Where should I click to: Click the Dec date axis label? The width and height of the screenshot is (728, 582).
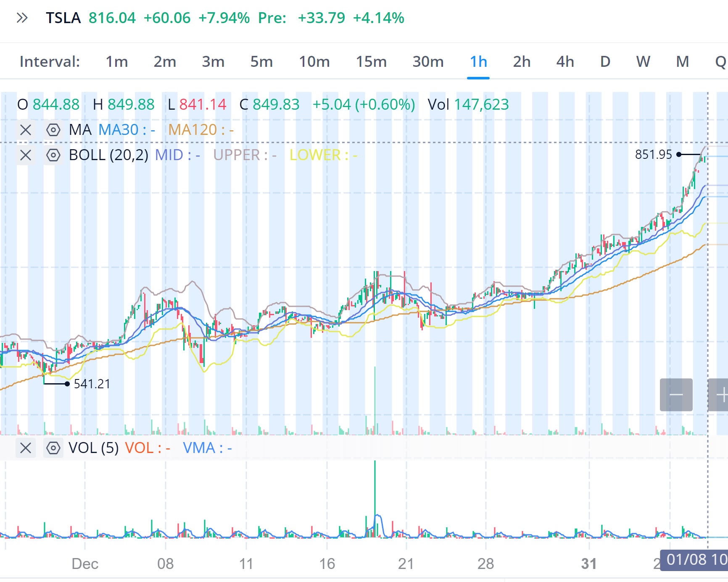tap(85, 564)
